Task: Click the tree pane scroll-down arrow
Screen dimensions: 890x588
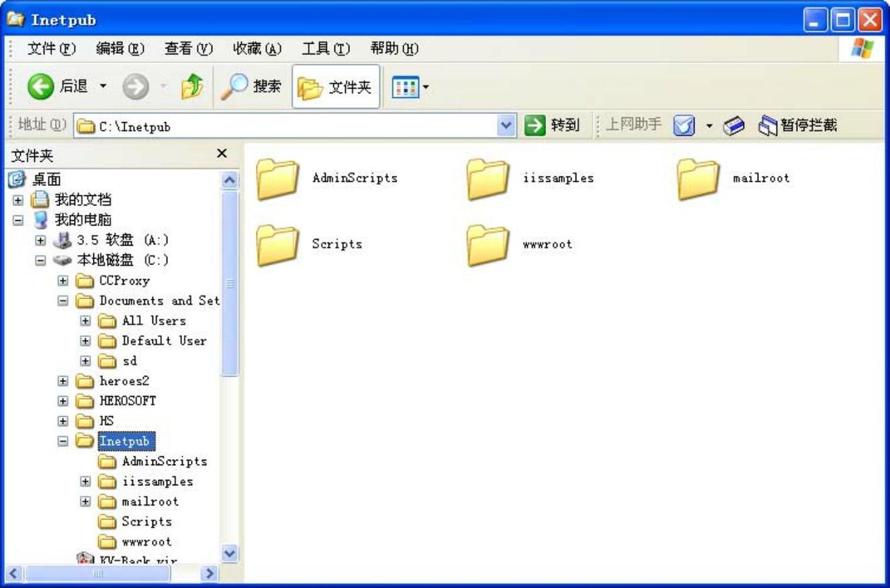Action: 230,554
